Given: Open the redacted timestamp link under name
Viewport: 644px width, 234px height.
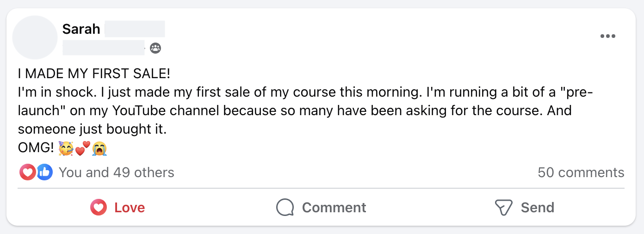Looking at the screenshot, I should pyautogui.click(x=103, y=48).
